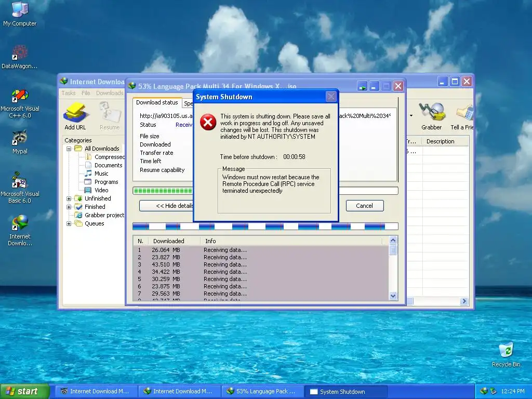532x399 pixels.
Task: Click the Start button
Action: [24, 391]
